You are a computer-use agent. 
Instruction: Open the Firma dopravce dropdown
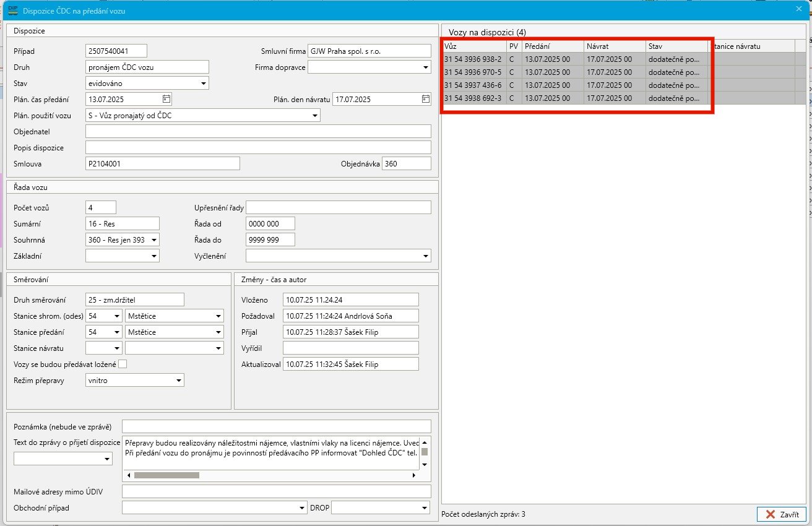pyautogui.click(x=425, y=67)
